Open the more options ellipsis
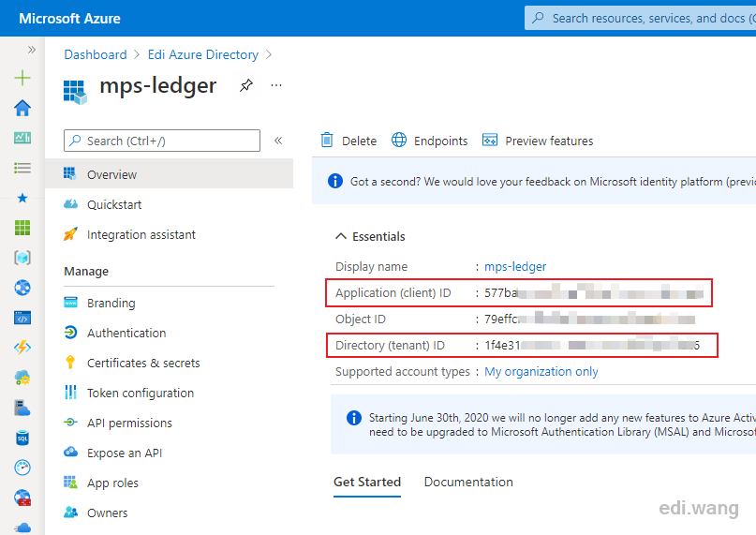Viewport: 756px width, 535px height. 276,85
